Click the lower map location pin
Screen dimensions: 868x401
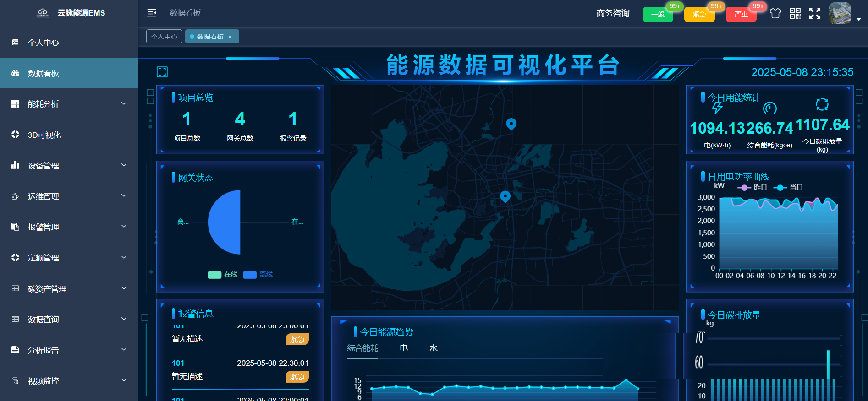coord(505,196)
